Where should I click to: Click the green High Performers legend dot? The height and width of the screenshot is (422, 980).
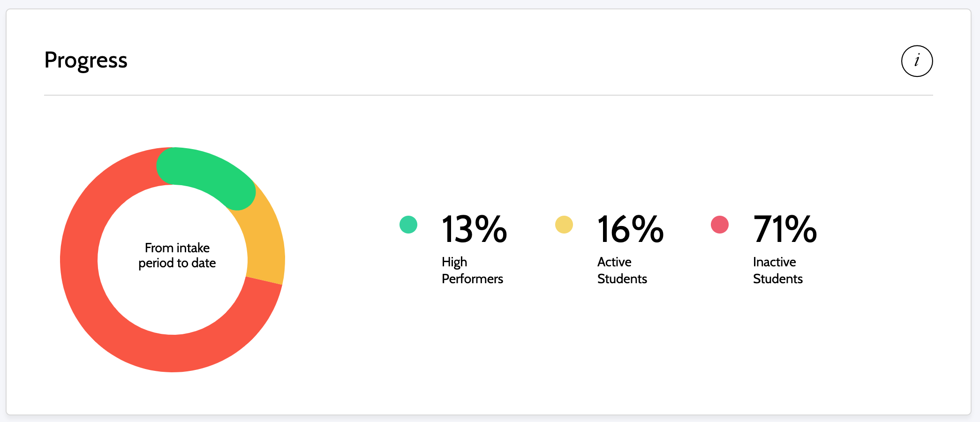tap(408, 225)
